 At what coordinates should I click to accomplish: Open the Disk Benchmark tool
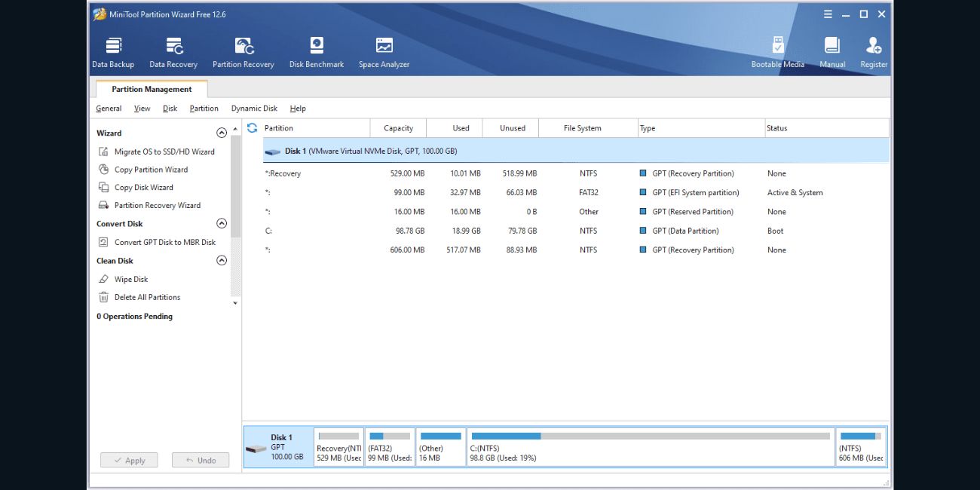coord(316,51)
